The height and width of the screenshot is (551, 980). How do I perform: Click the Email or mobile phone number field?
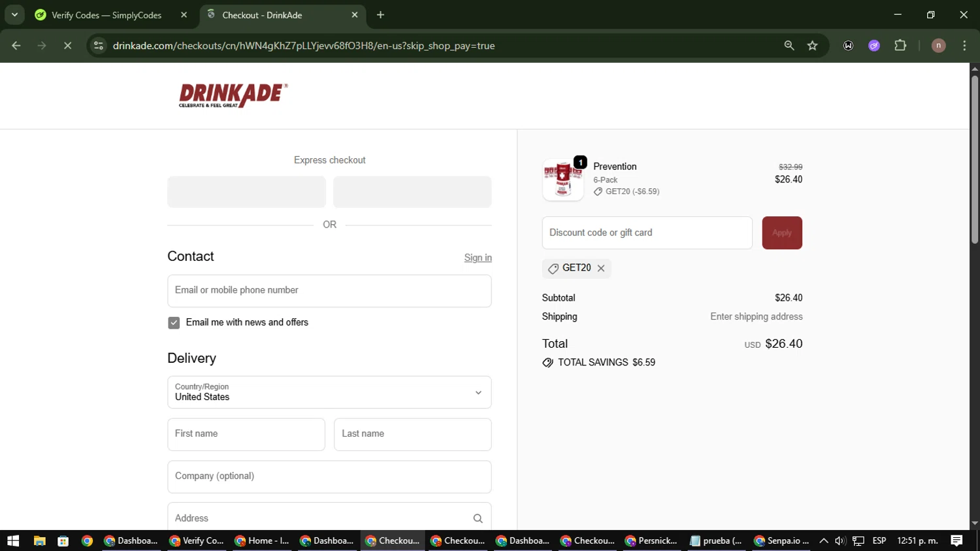(329, 291)
